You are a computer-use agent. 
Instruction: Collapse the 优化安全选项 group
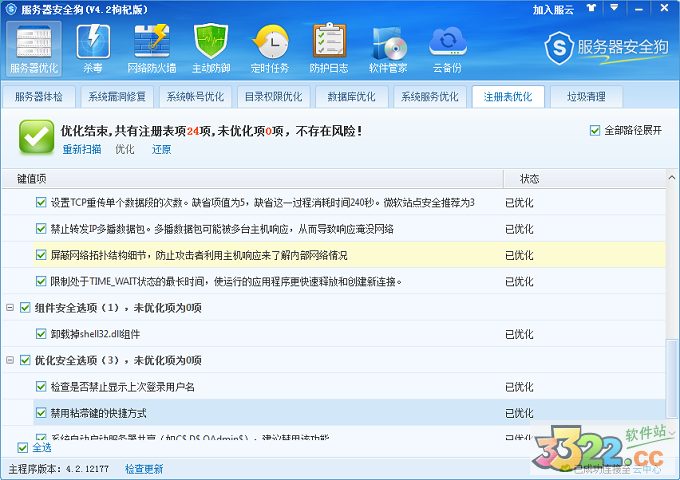click(x=10, y=360)
